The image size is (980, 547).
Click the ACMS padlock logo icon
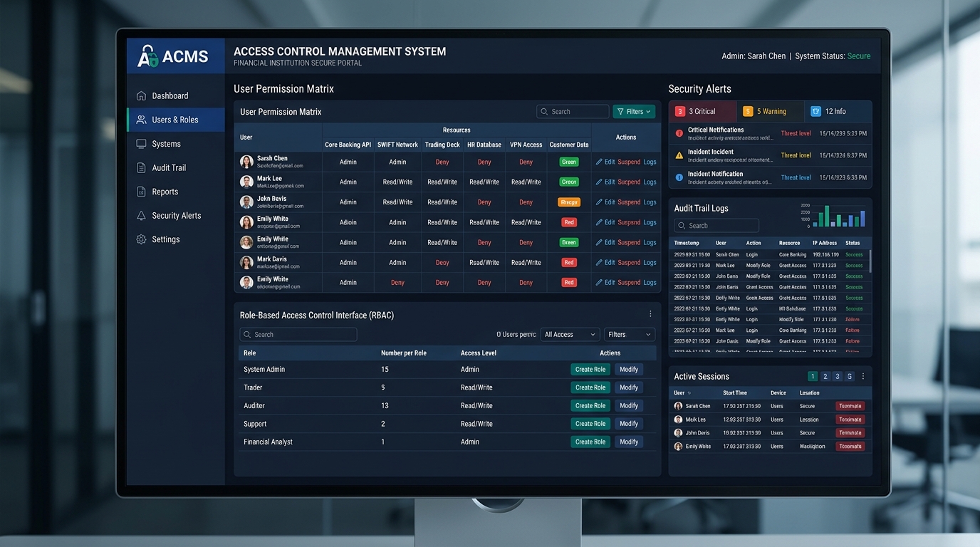147,56
